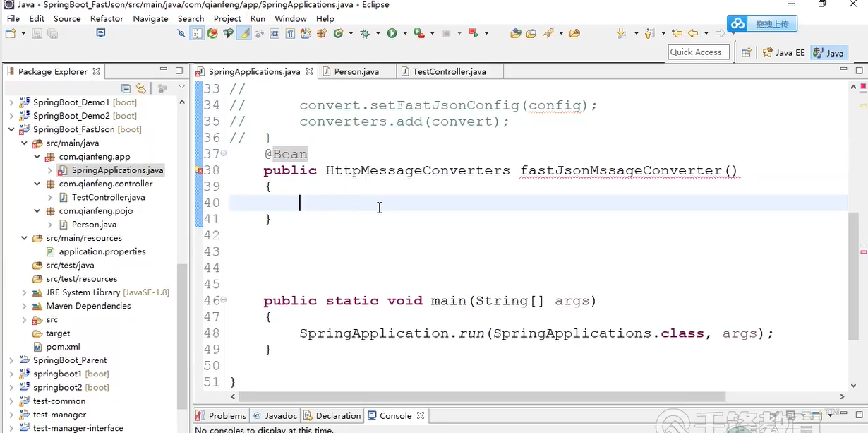Open the Package Explorer View Menu triangle
868x433 pixels.
[181, 88]
